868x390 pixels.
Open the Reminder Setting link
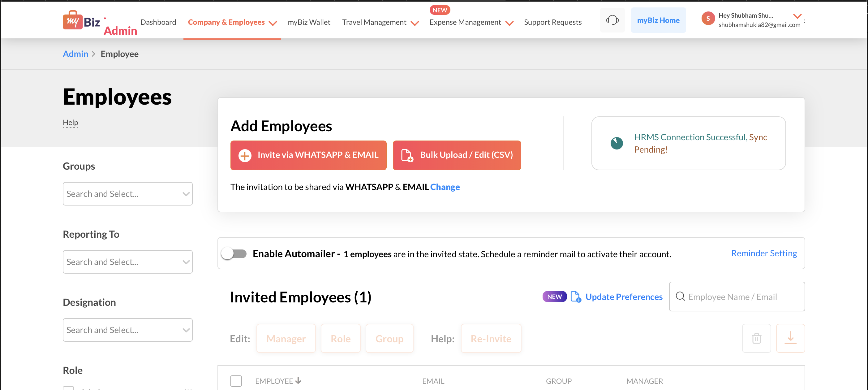pos(764,253)
